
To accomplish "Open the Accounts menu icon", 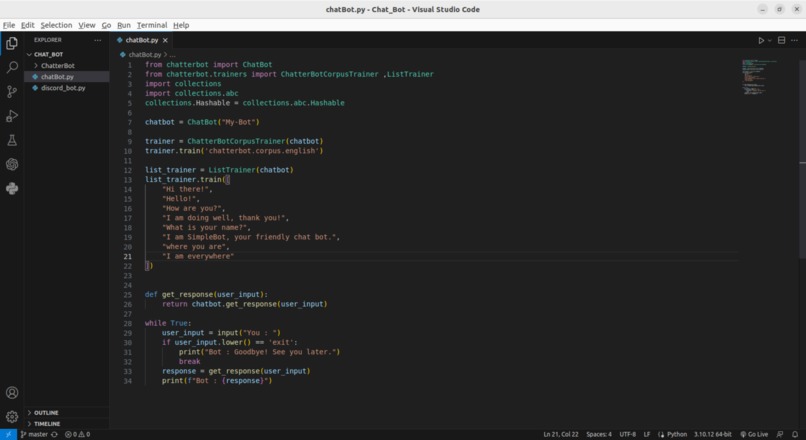I will [12, 393].
